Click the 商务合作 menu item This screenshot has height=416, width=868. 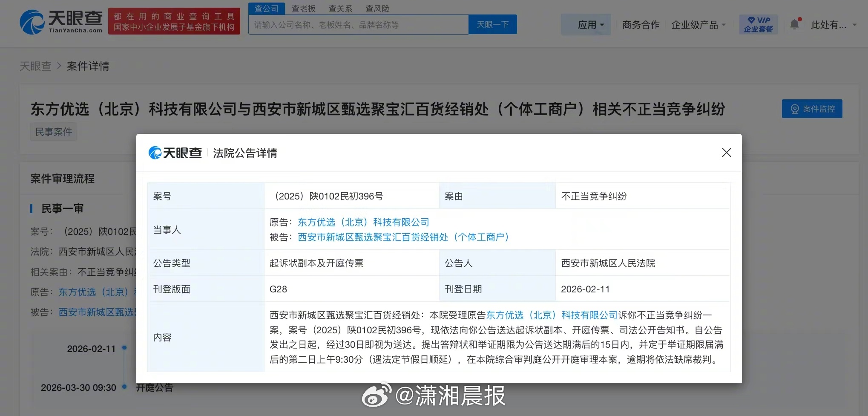[x=640, y=24]
